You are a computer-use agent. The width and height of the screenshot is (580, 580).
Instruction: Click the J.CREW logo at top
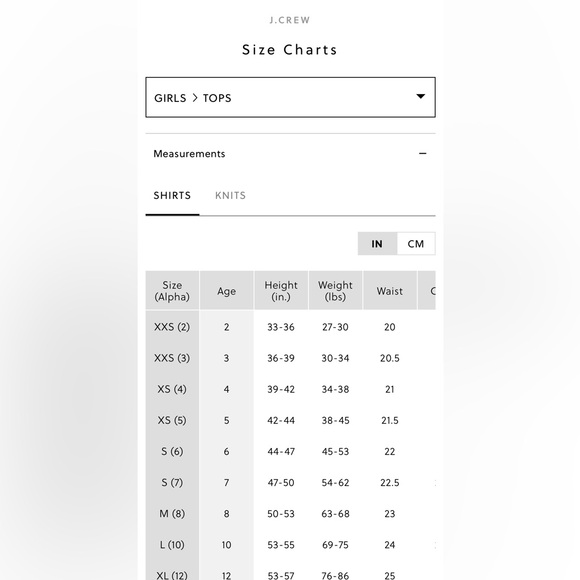290,20
